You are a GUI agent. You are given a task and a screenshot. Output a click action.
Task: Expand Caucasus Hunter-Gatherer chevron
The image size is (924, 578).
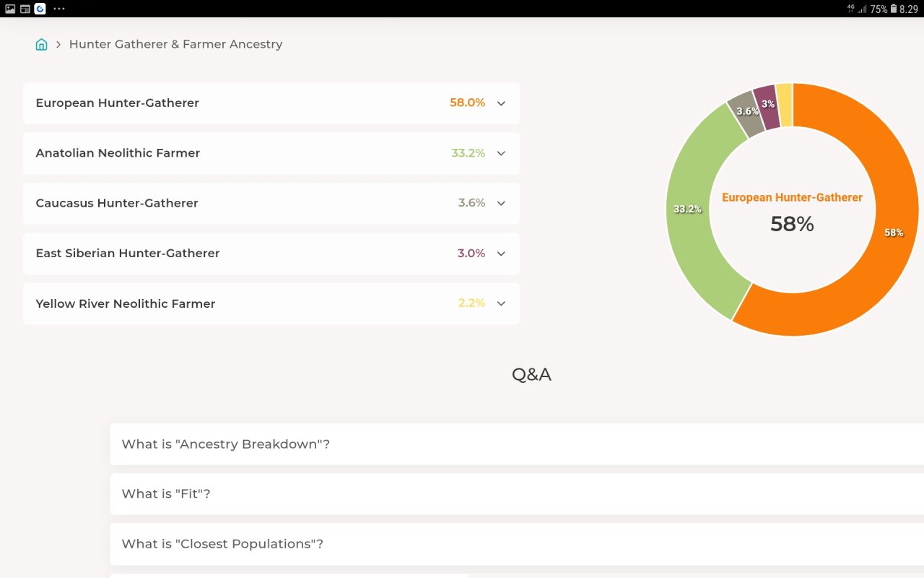click(501, 203)
